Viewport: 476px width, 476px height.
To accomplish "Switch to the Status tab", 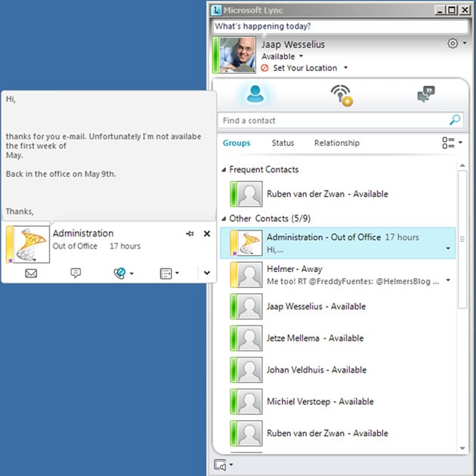I will [x=283, y=143].
